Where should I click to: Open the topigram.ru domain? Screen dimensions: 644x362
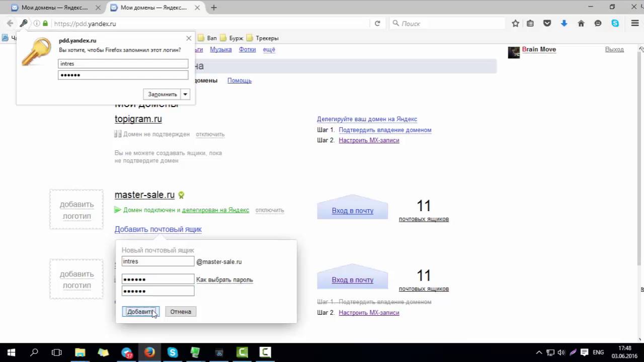(138, 119)
